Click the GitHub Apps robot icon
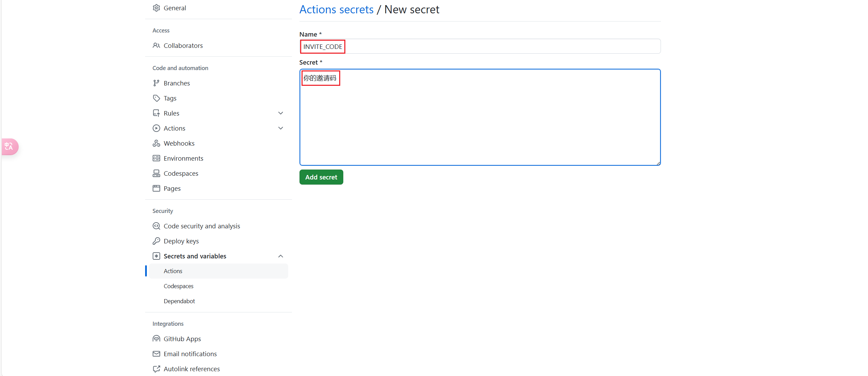Screen dimensions: 868x376 [x=156, y=339]
